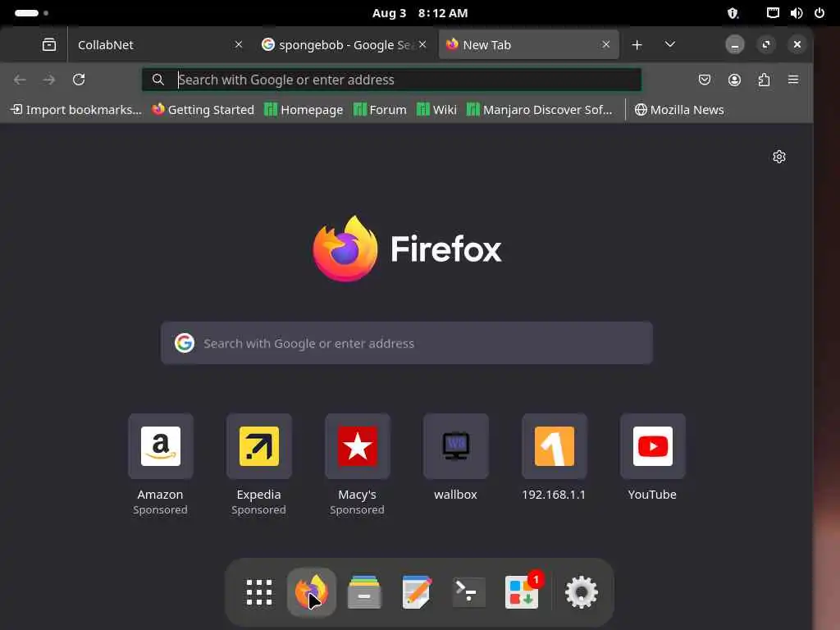Viewport: 840px width, 630px height.
Task: Close the New Tab tab
Action: coord(606,44)
